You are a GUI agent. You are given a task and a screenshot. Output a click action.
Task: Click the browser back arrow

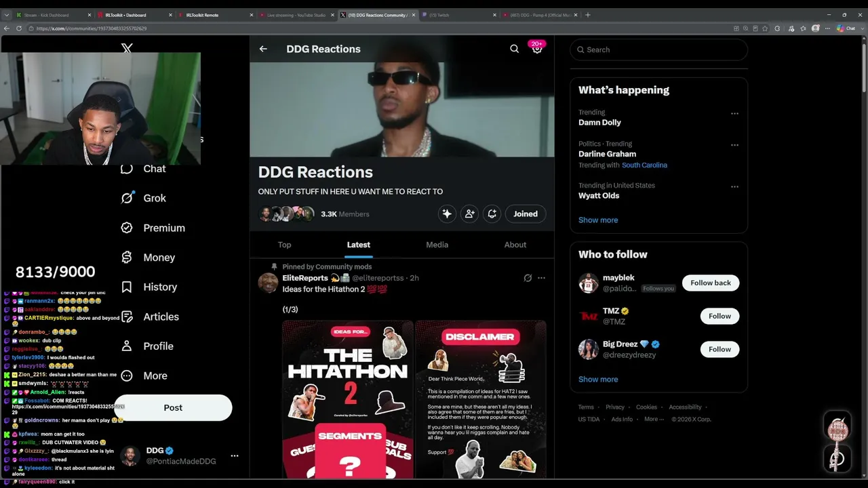(7, 28)
